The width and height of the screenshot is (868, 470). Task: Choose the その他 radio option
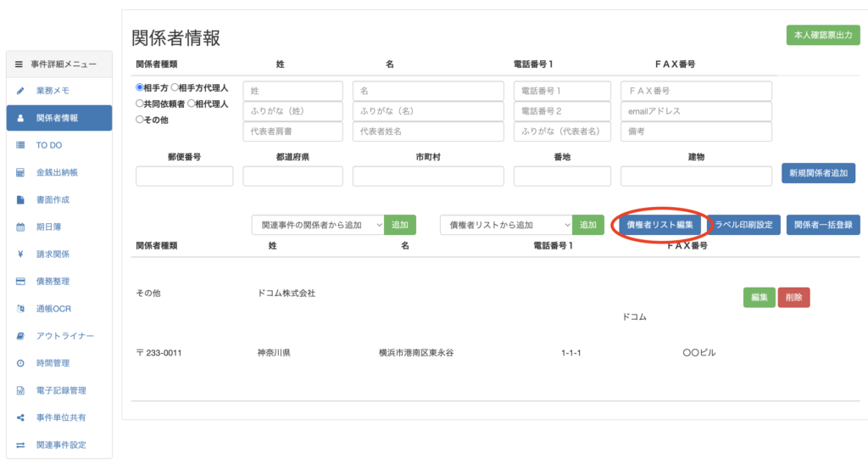coord(140,120)
